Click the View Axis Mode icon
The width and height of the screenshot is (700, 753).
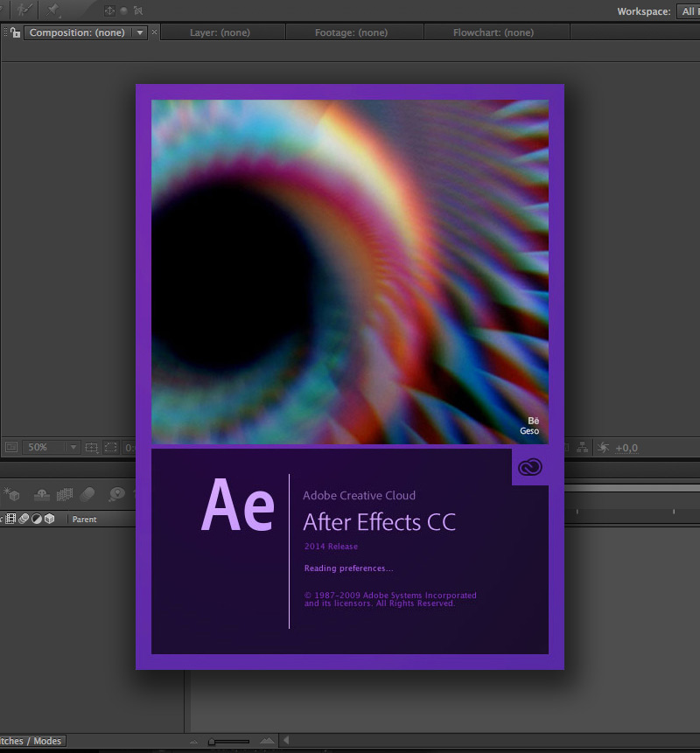[x=138, y=10]
